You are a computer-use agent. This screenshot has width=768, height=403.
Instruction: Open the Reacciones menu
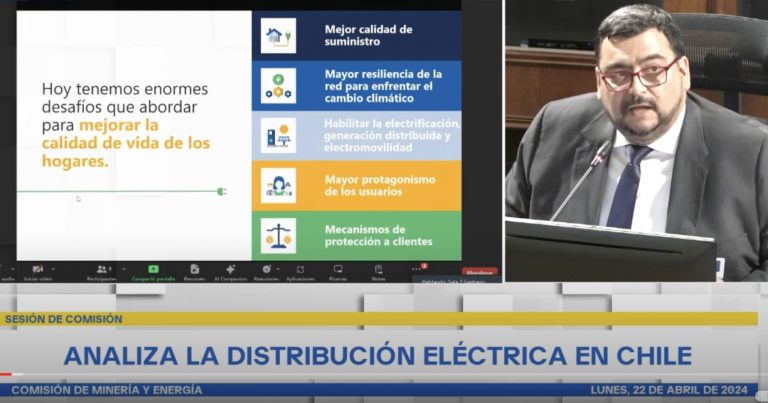[266, 269]
